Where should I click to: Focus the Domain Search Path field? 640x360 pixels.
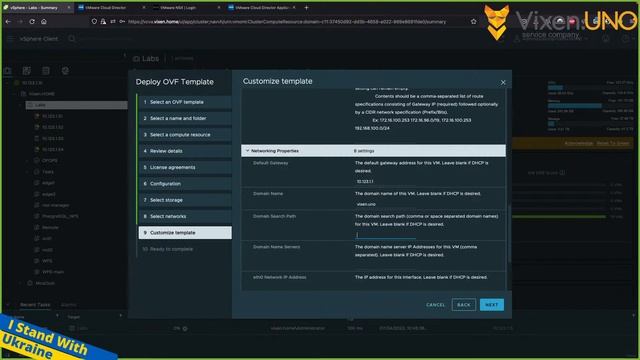(x=386, y=235)
